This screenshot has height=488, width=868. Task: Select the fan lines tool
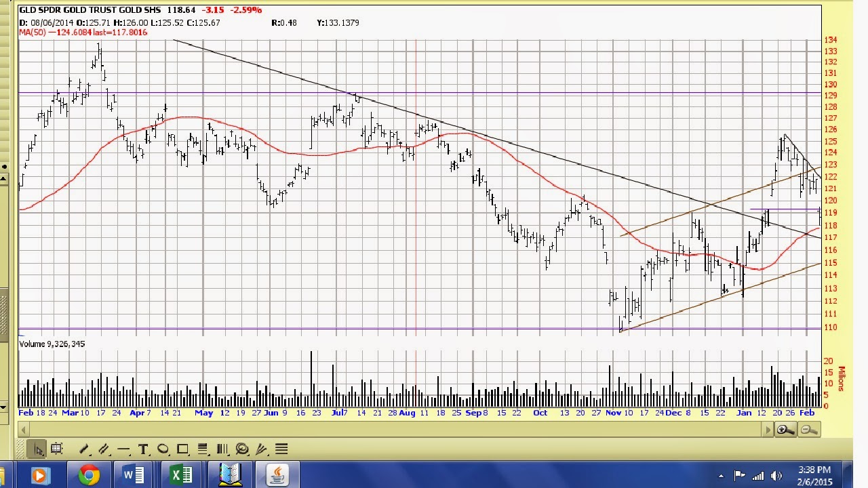point(262,449)
